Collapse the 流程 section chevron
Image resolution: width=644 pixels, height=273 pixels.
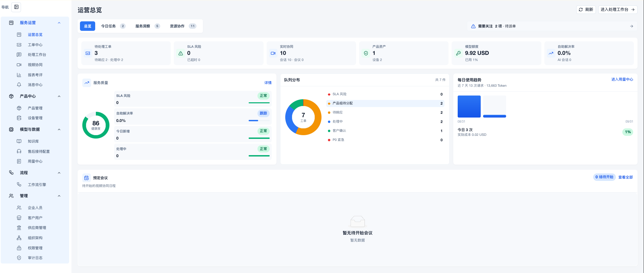pos(59,173)
